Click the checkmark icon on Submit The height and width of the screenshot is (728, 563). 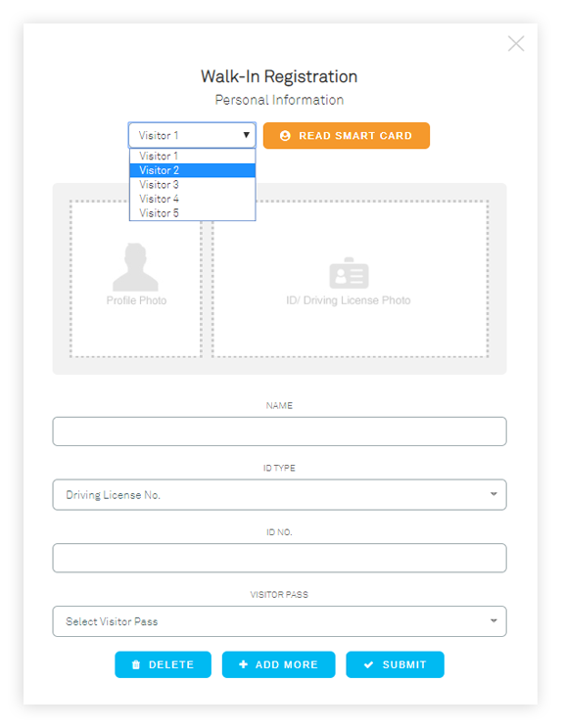pyautogui.click(x=368, y=664)
